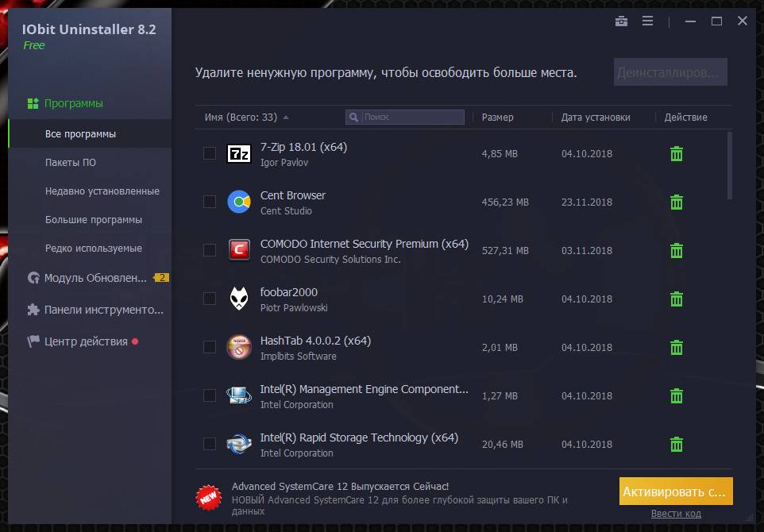The width and height of the screenshot is (764, 532).
Task: Click the Действие column header
Action: click(x=685, y=118)
